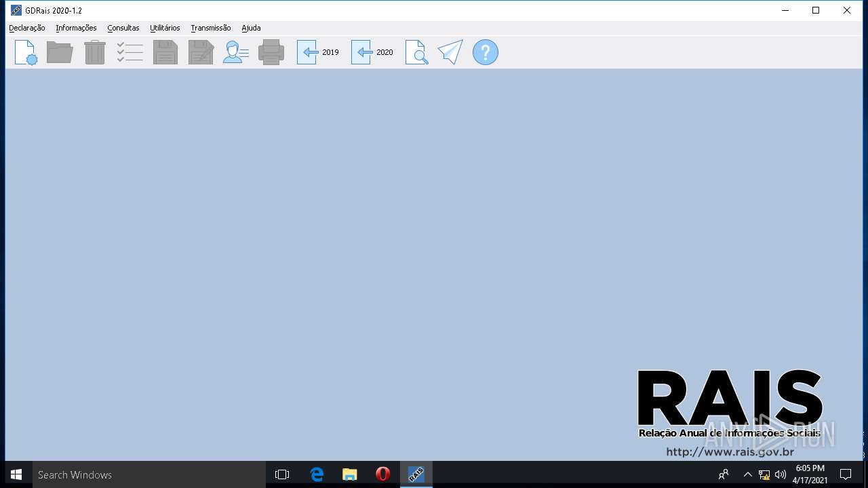
Task: Click the trash can delete icon
Action: (x=95, y=52)
